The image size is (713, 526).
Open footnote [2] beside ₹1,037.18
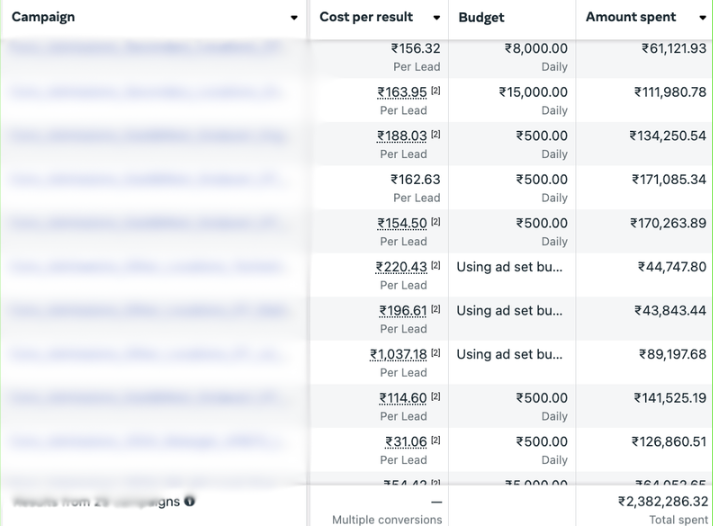point(436,352)
